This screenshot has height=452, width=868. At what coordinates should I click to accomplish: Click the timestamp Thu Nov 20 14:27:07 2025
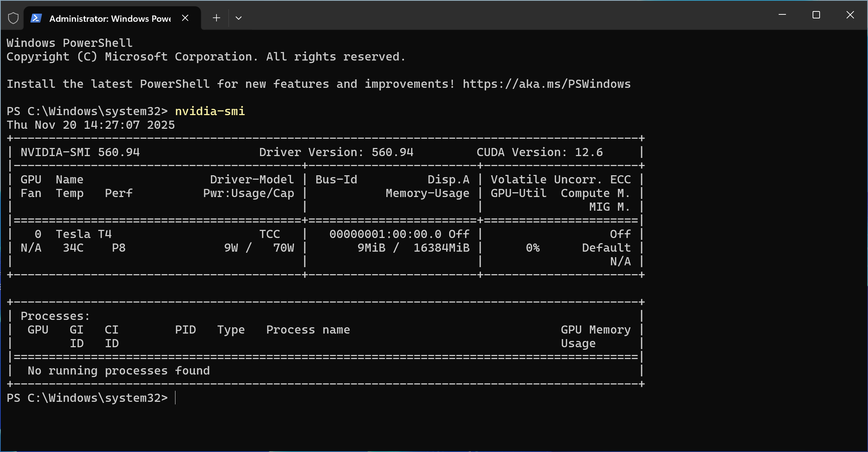(91, 125)
